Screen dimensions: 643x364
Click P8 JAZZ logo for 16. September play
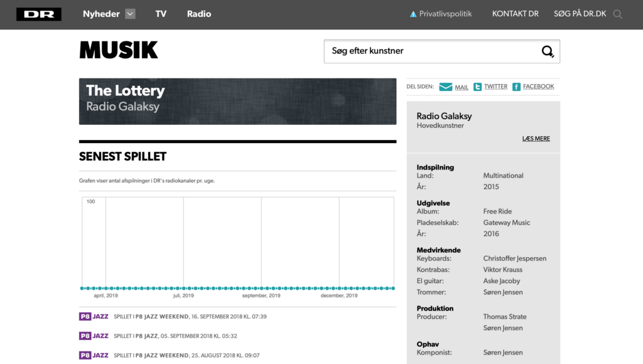coord(94,316)
